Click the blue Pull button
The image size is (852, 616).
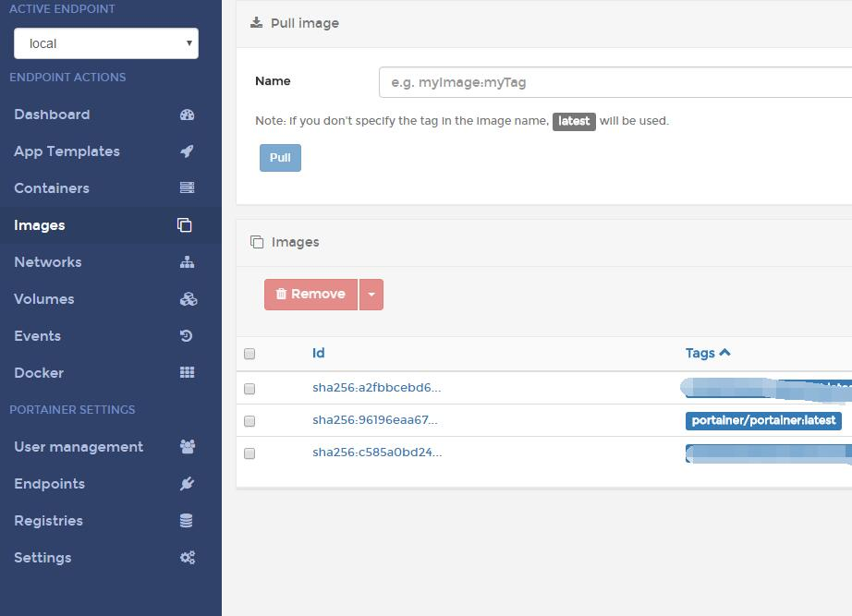280,158
